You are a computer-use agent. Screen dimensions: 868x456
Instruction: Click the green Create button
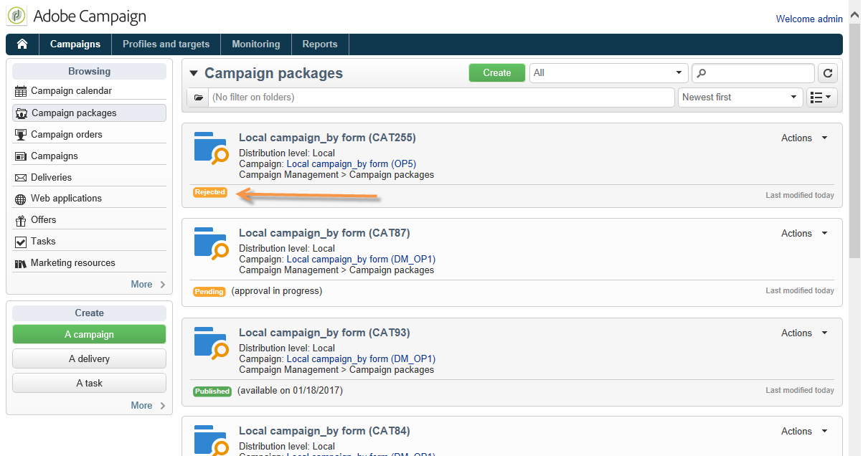[x=497, y=72]
